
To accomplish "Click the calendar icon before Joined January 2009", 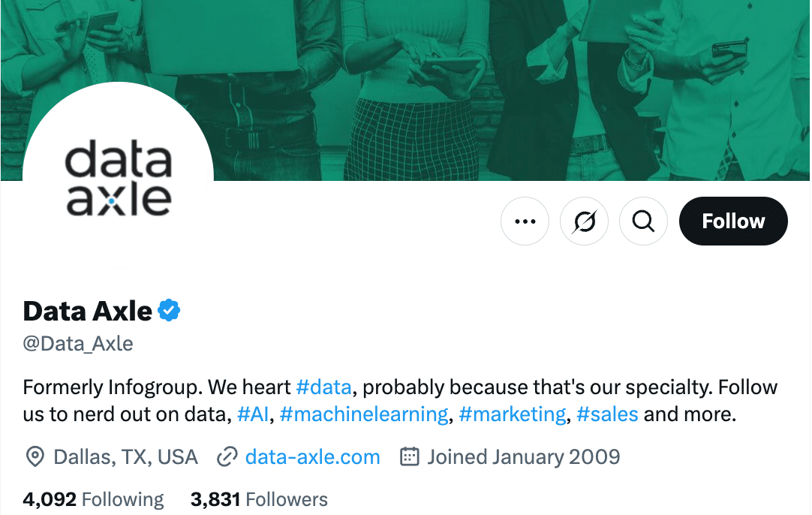I will tap(410, 456).
